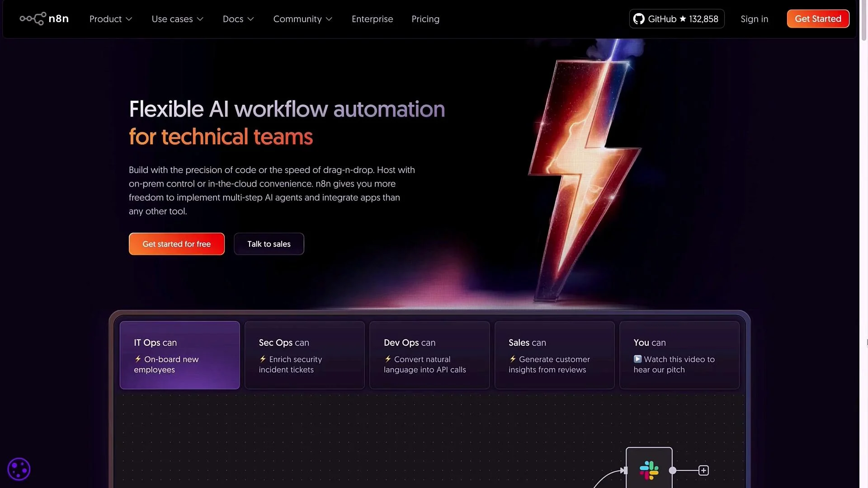Click the Slack node box on the canvas
The image size is (868, 488).
pyautogui.click(x=649, y=468)
